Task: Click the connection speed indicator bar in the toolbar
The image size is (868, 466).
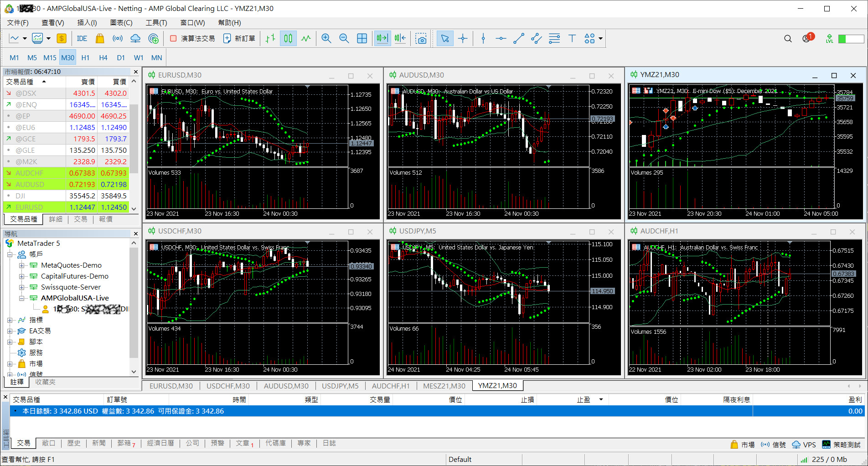Action: pos(851,39)
